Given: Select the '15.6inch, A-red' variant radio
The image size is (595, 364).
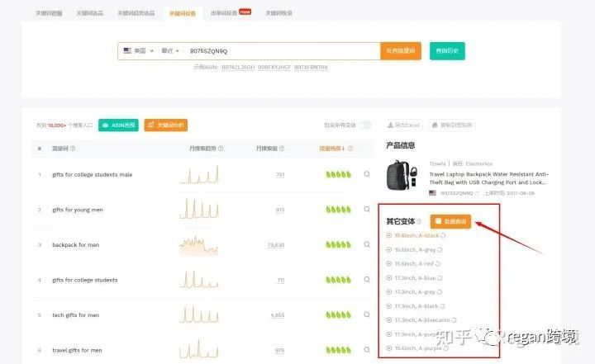Looking at the screenshot, I should coord(388,263).
